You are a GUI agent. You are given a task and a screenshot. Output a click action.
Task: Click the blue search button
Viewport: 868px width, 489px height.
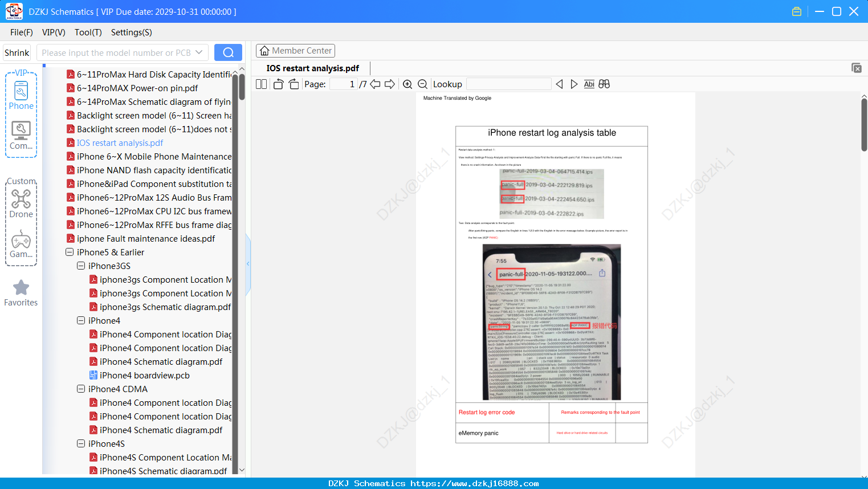[228, 52]
